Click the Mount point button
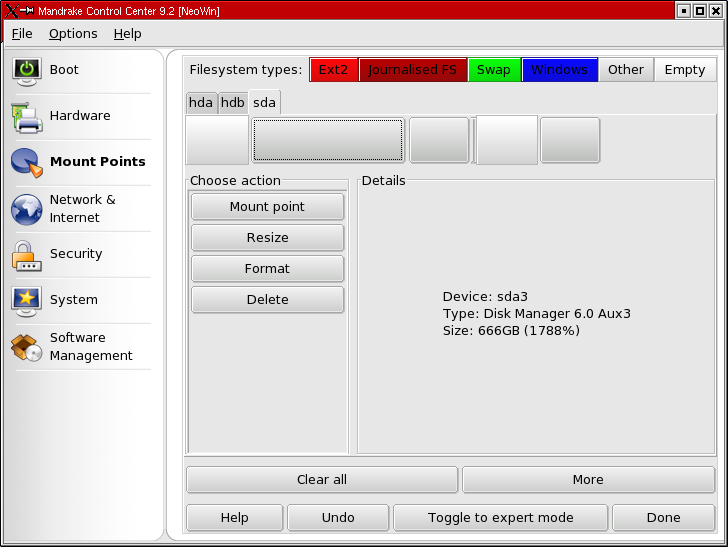728x547 pixels. coord(267,207)
